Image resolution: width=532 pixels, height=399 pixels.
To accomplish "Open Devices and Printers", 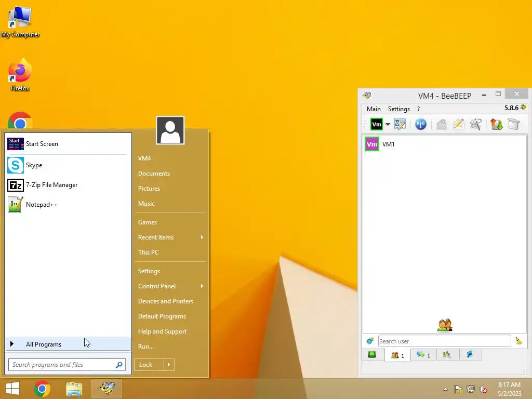I will point(166,301).
